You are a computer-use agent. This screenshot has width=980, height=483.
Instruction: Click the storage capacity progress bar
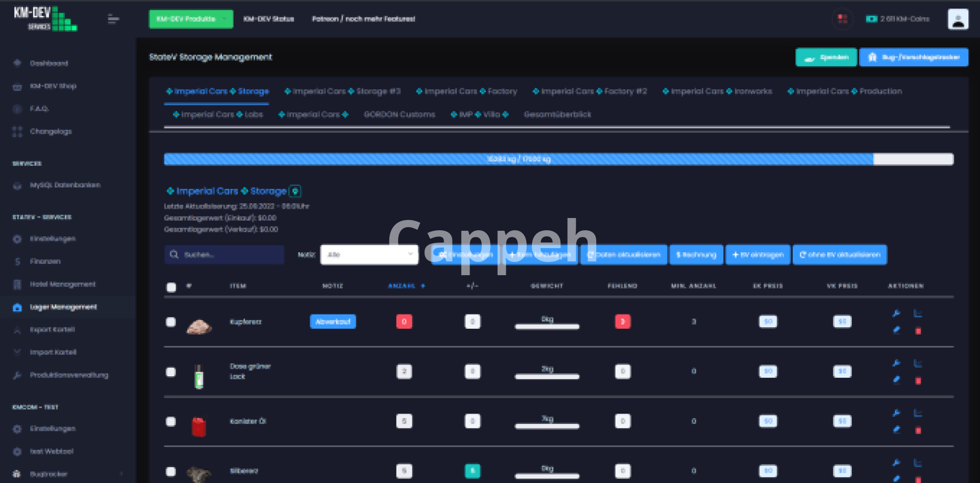[558, 159]
